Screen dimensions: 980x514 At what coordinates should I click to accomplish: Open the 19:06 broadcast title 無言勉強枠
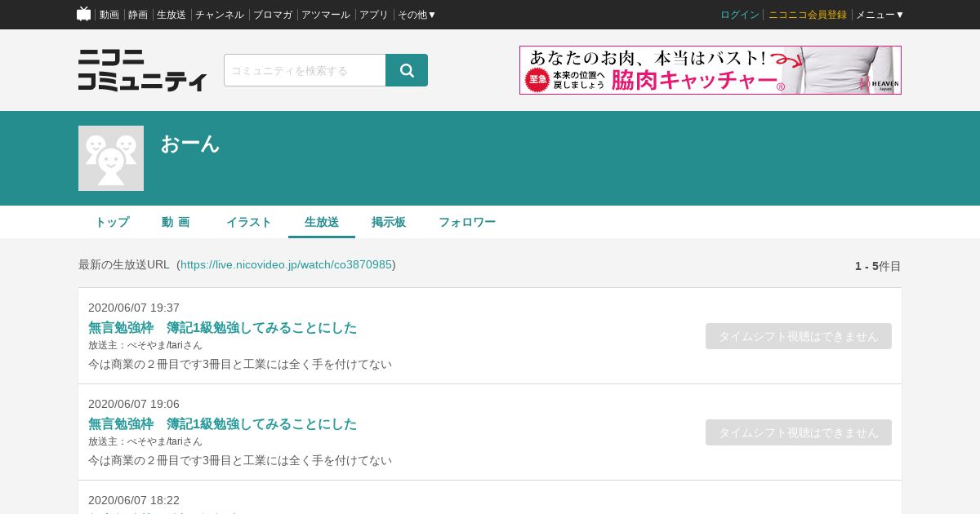point(222,424)
